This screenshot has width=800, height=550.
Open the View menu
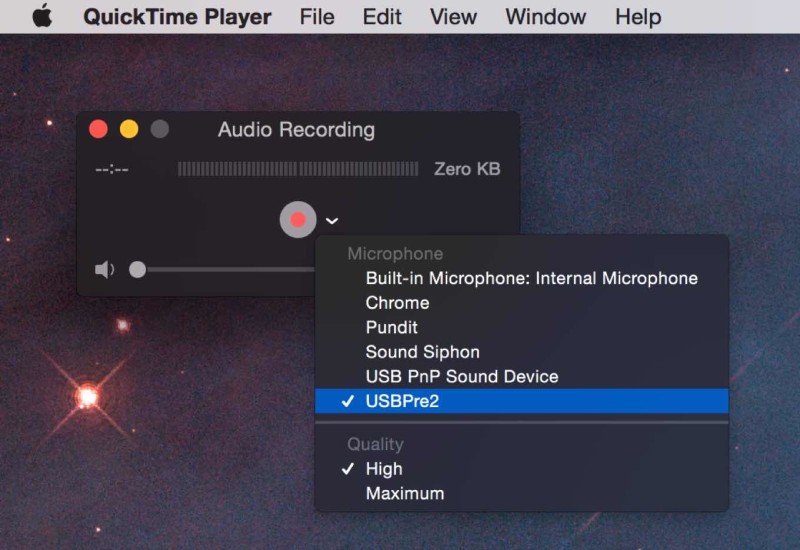click(x=453, y=17)
